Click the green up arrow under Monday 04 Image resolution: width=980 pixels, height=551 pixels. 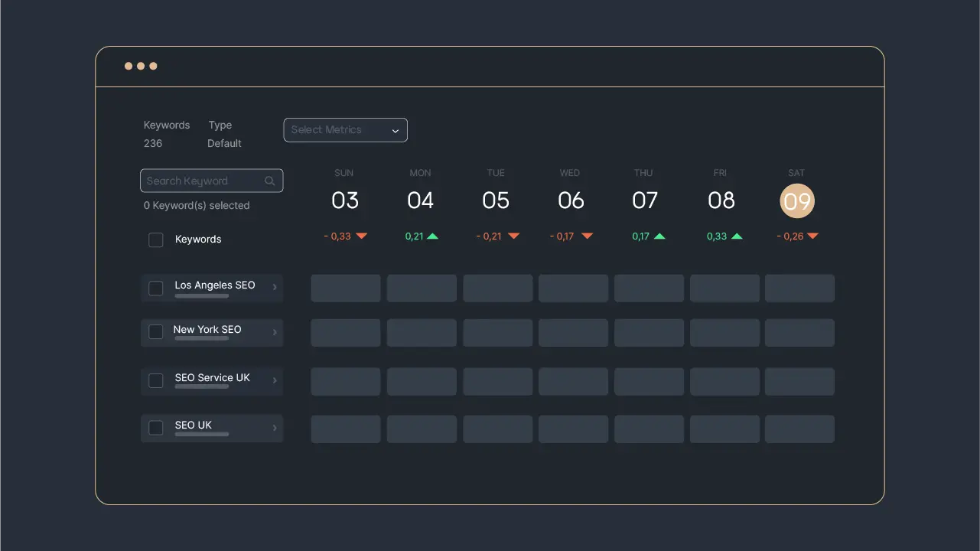433,236
